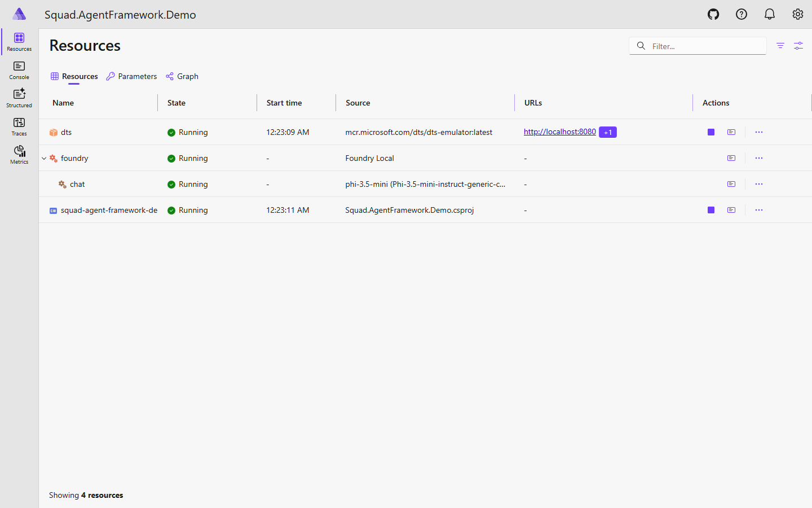The height and width of the screenshot is (508, 812).
Task: Go to Resources in the sidebar
Action: point(19,42)
